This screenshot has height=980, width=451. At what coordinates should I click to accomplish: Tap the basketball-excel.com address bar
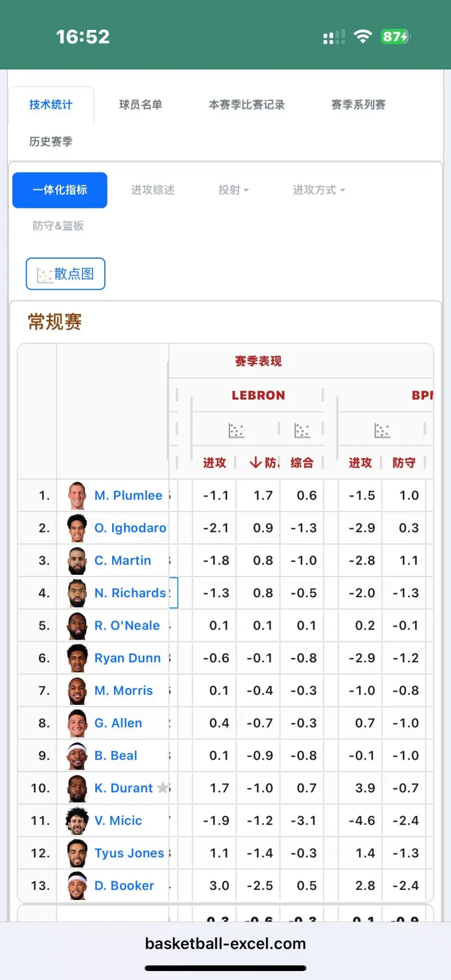(225, 943)
